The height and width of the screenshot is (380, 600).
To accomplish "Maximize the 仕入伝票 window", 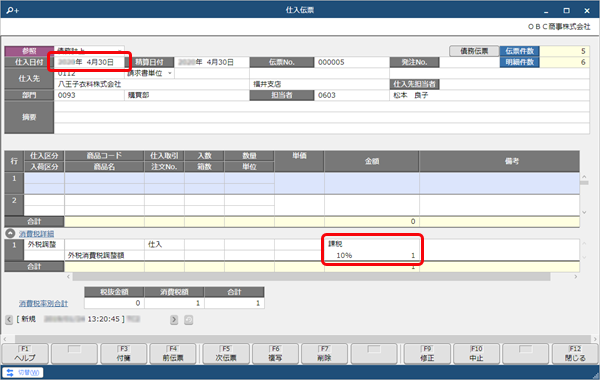I will [566, 10].
